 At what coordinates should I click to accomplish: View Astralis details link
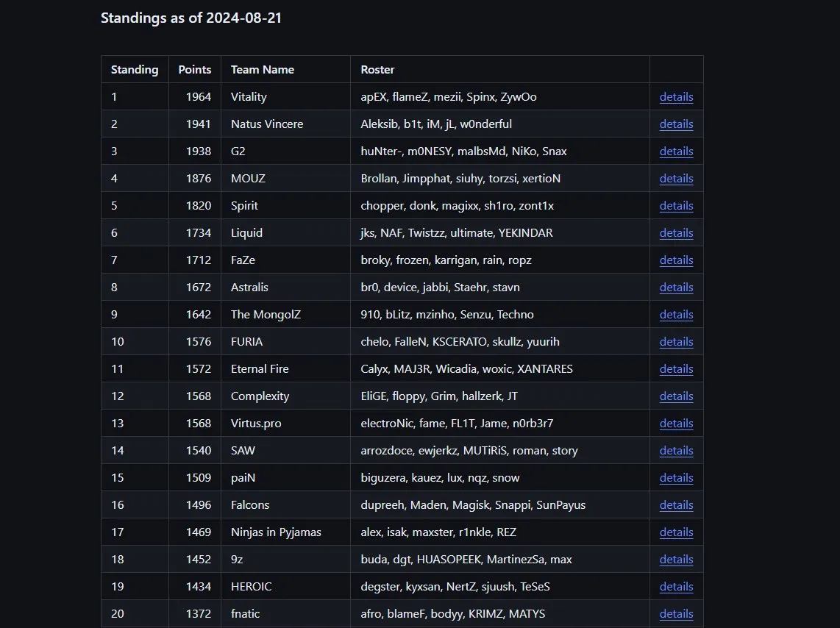coord(676,288)
